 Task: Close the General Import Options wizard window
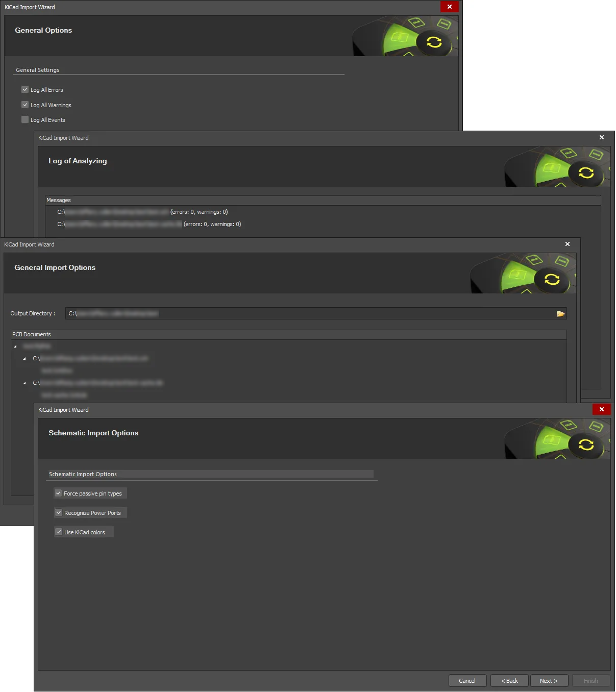(567, 244)
